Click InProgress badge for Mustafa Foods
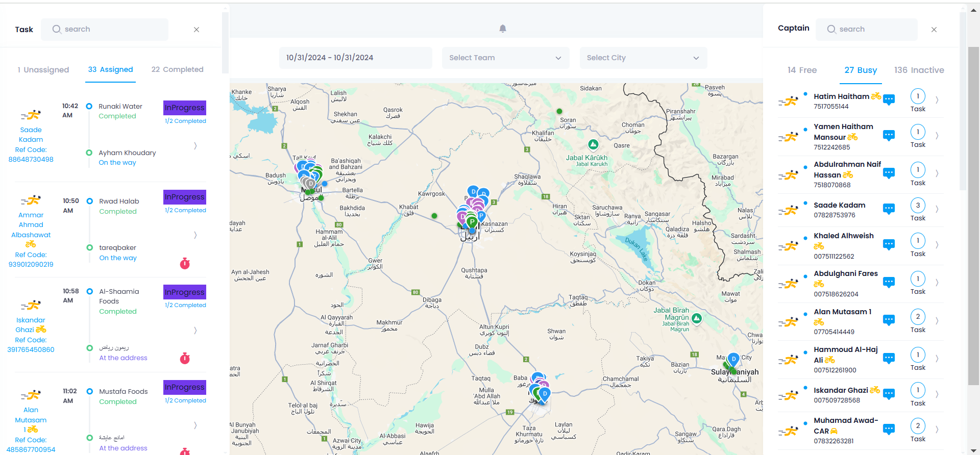This screenshot has height=455, width=980. pyautogui.click(x=185, y=387)
